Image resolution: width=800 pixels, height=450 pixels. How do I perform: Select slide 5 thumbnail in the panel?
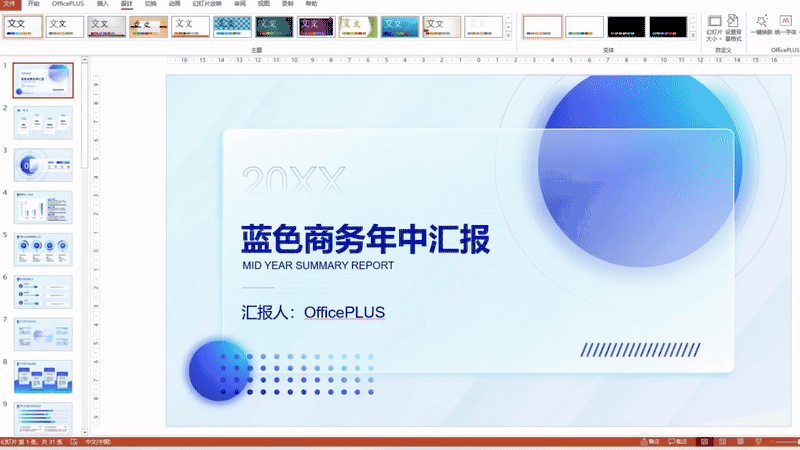[43, 249]
